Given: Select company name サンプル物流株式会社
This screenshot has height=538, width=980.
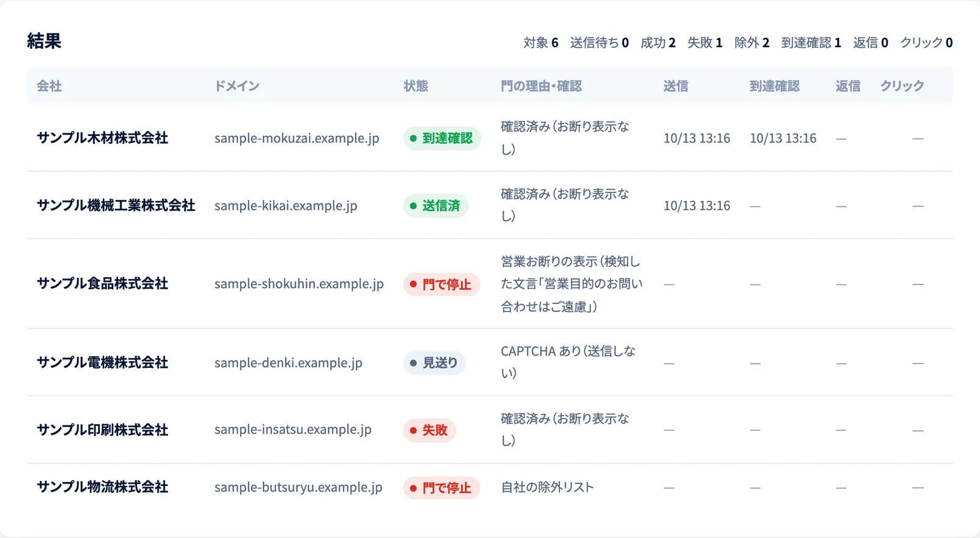Looking at the screenshot, I should (x=102, y=487).
